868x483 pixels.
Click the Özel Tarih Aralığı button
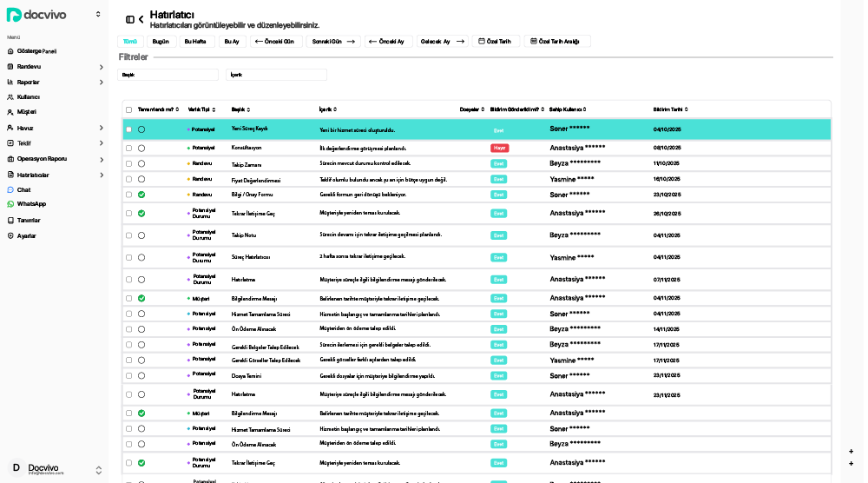[557, 41]
